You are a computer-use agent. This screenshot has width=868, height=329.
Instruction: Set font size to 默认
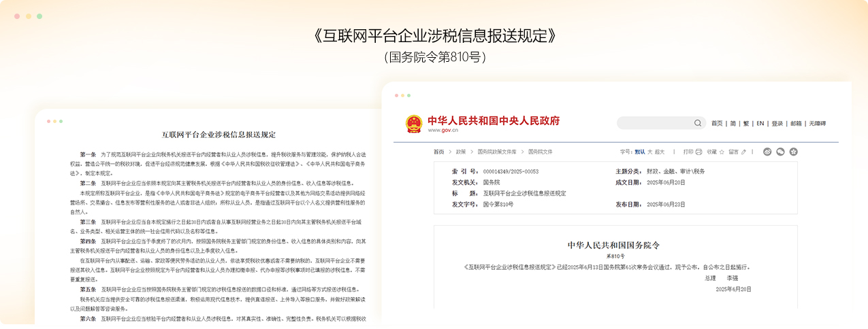[639, 152]
